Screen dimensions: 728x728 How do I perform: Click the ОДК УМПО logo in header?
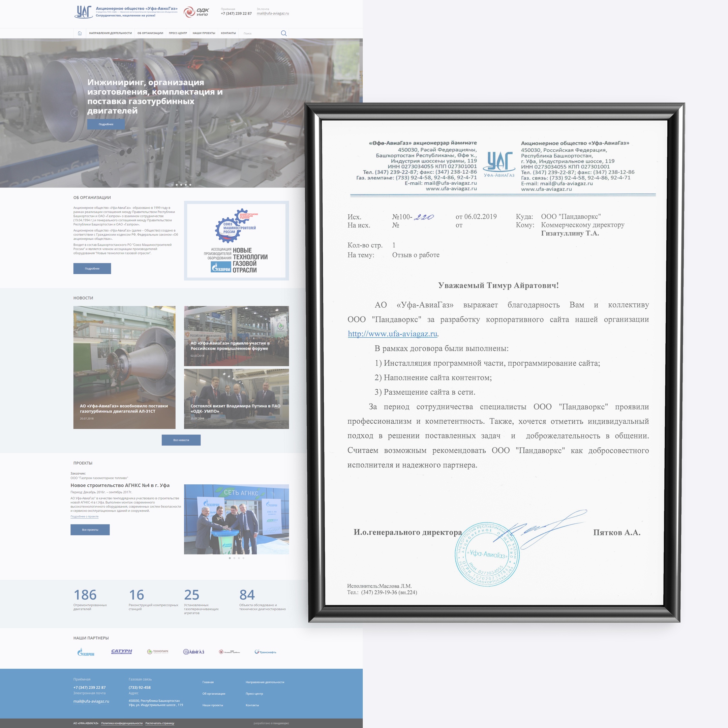click(x=196, y=12)
